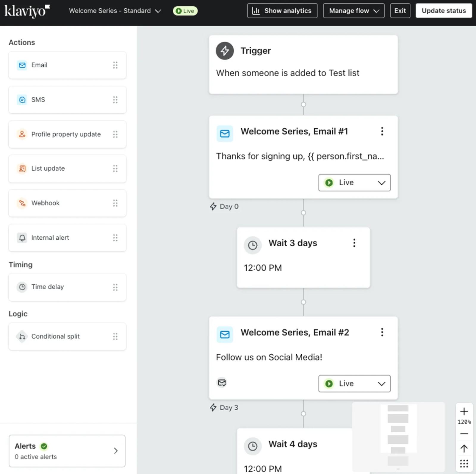Click the Conditional split drag handle

click(x=115, y=336)
